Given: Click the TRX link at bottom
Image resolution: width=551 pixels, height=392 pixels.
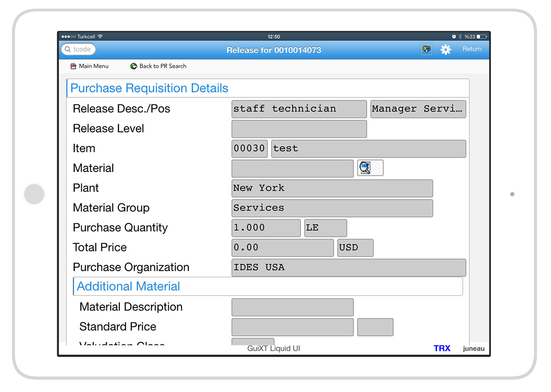Looking at the screenshot, I should [442, 348].
